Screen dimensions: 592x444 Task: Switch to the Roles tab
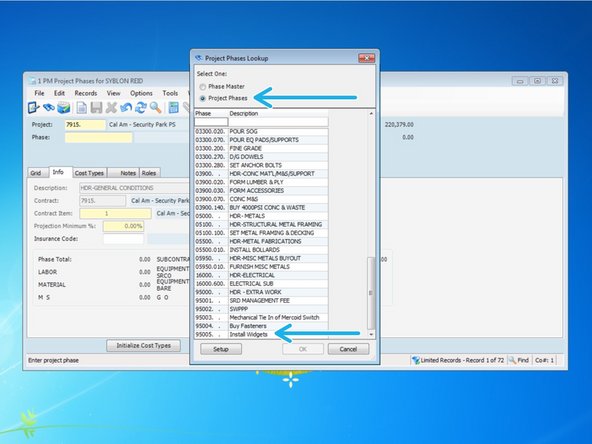pyautogui.click(x=150, y=173)
